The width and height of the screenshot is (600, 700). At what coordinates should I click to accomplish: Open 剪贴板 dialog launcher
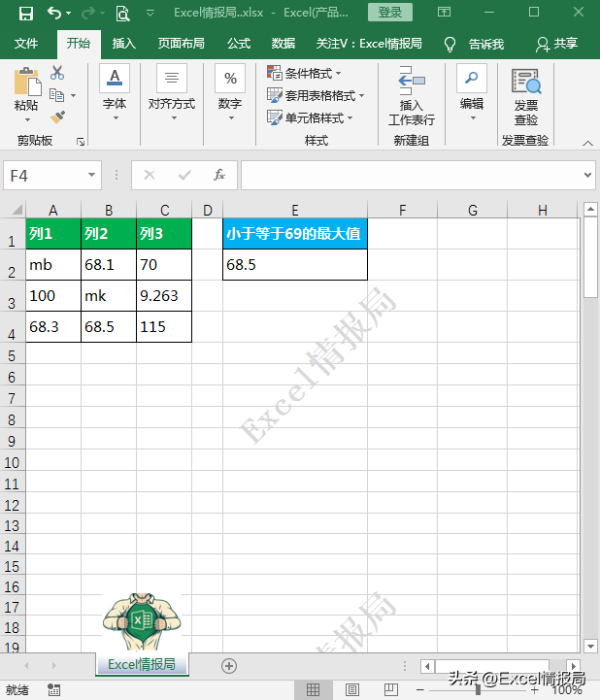(81, 142)
